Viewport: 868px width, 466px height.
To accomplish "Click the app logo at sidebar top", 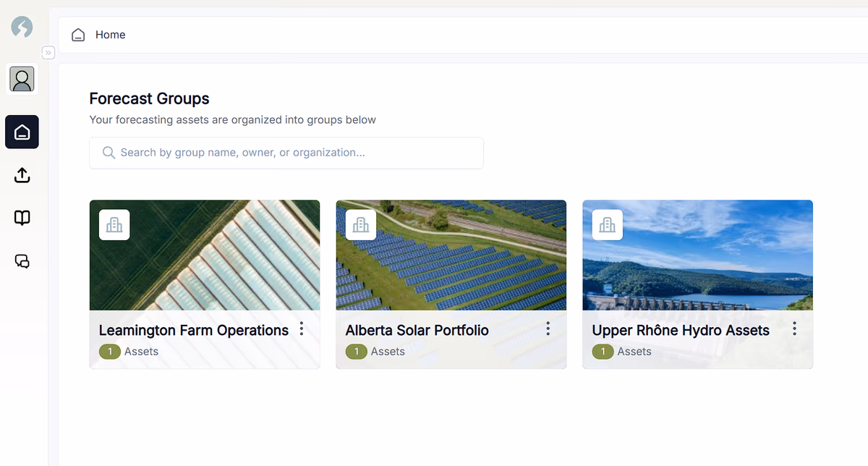I will coord(22,27).
